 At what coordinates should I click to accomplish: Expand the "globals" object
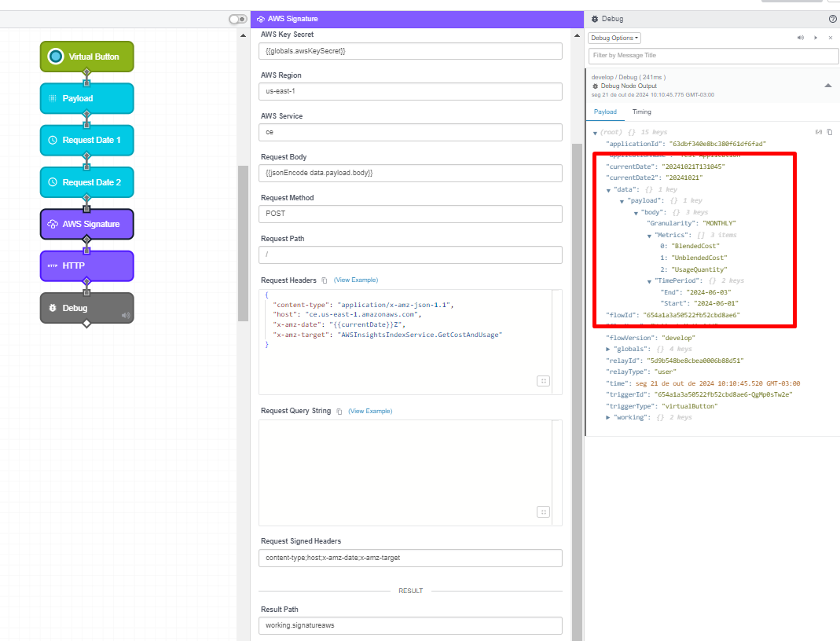[x=608, y=349]
